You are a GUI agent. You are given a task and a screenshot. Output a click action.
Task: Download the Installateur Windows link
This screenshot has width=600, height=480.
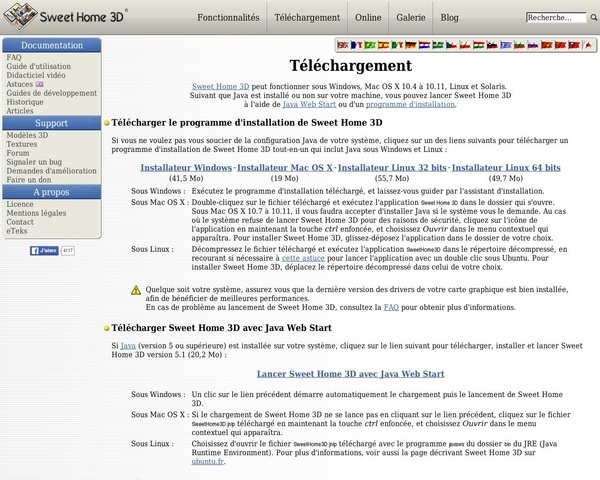pos(186,168)
